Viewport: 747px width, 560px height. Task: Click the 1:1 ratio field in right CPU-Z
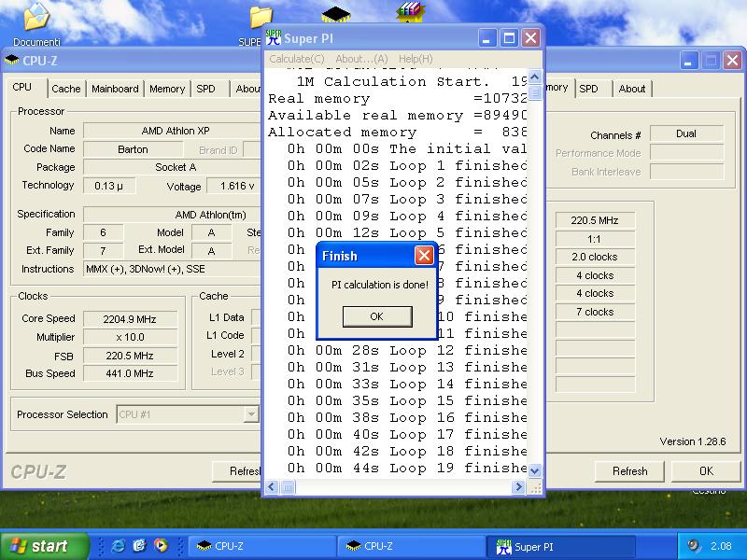[595, 239]
